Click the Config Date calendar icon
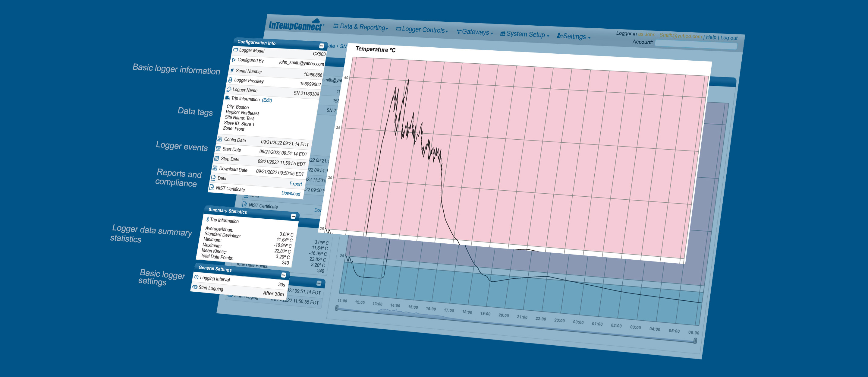Image resolution: width=868 pixels, height=377 pixels. point(220,139)
